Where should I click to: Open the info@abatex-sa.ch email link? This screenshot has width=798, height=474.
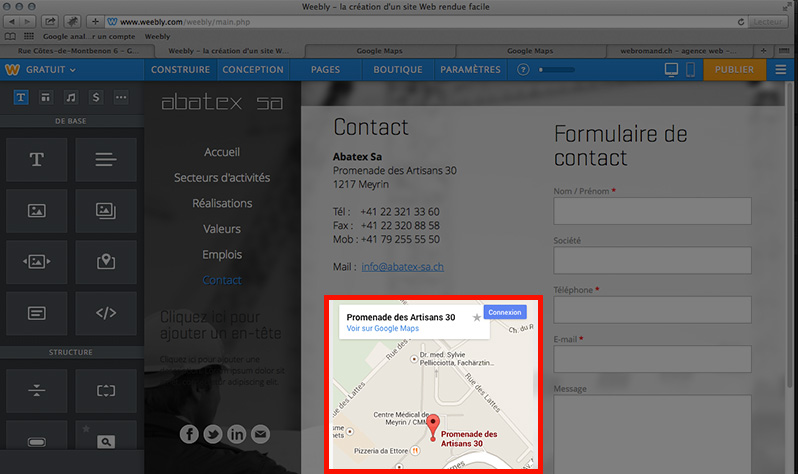point(402,267)
